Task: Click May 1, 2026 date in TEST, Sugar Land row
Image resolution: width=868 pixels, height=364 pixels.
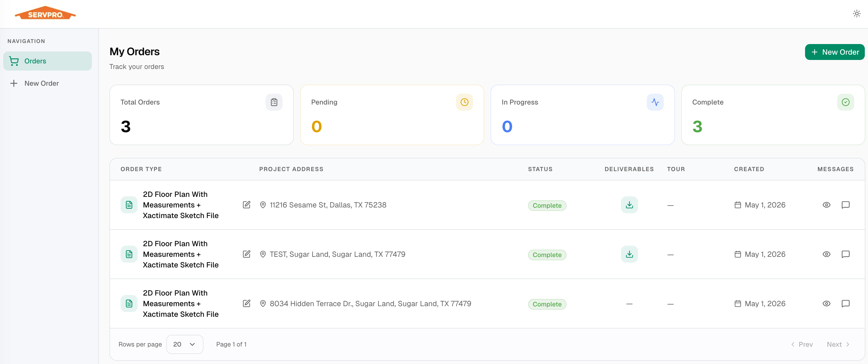Action: [765, 254]
